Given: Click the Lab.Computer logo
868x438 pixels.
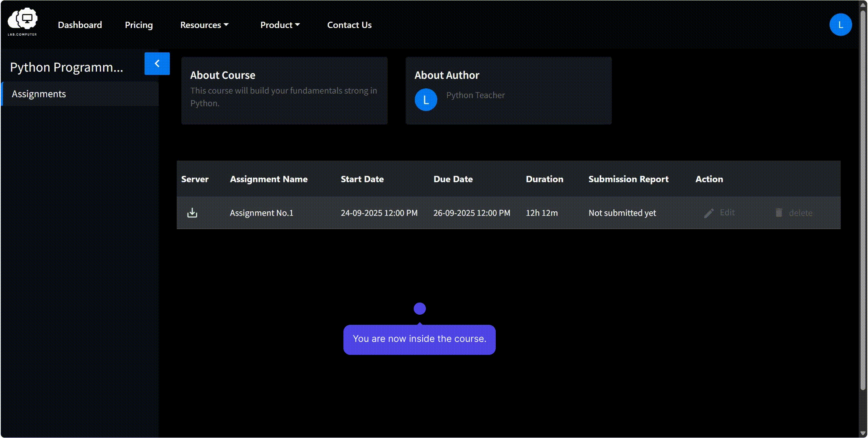Looking at the screenshot, I should click(x=23, y=22).
